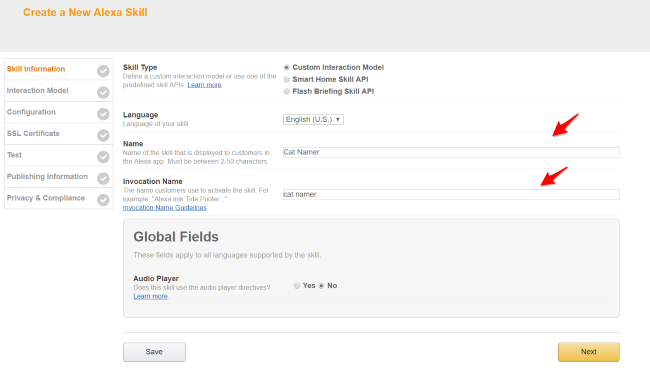Switch to the Privacy & Compliance tab
The width and height of the screenshot is (650, 375).
(58, 198)
